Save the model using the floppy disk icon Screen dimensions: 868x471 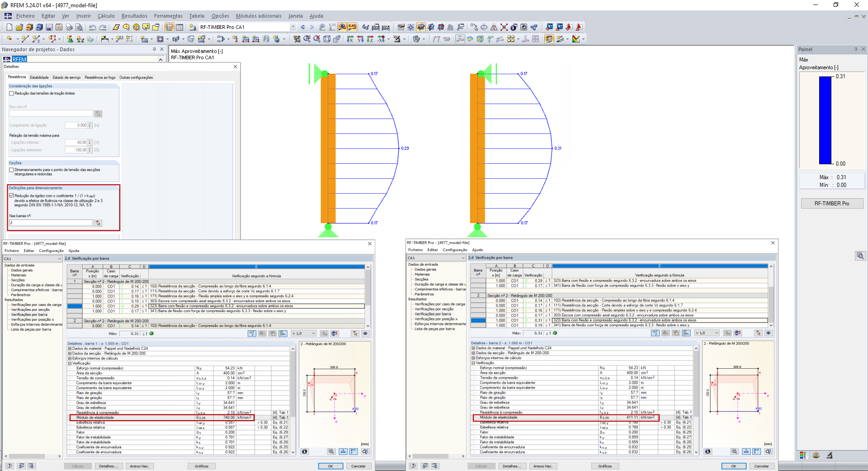point(49,27)
